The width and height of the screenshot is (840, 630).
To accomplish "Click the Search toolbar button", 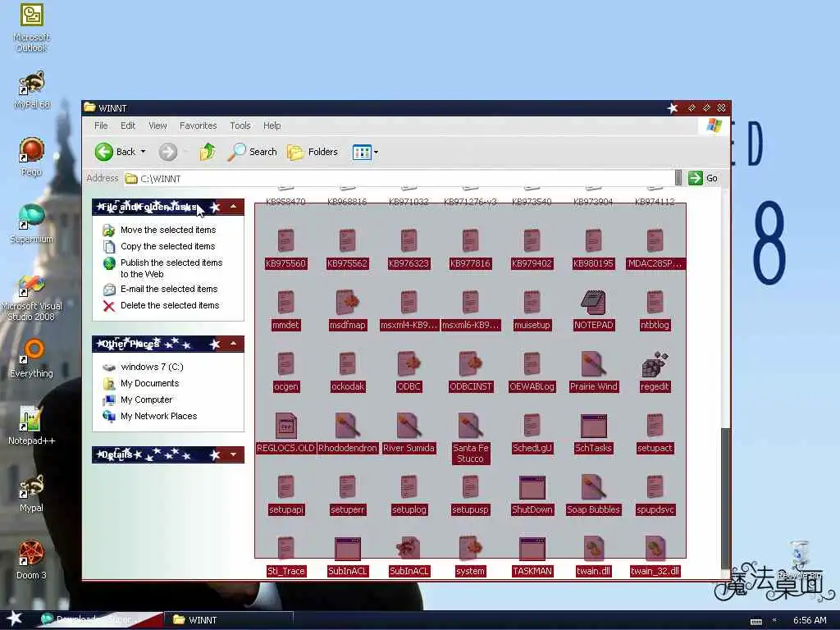I will pyautogui.click(x=252, y=152).
